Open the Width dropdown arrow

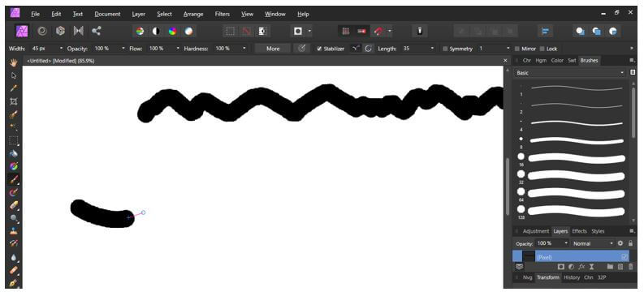pos(61,49)
